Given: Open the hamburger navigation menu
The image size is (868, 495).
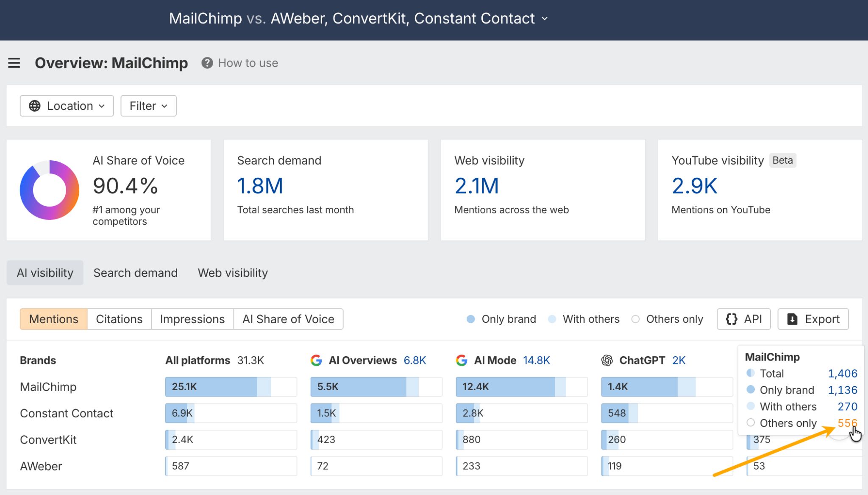Looking at the screenshot, I should tap(14, 63).
